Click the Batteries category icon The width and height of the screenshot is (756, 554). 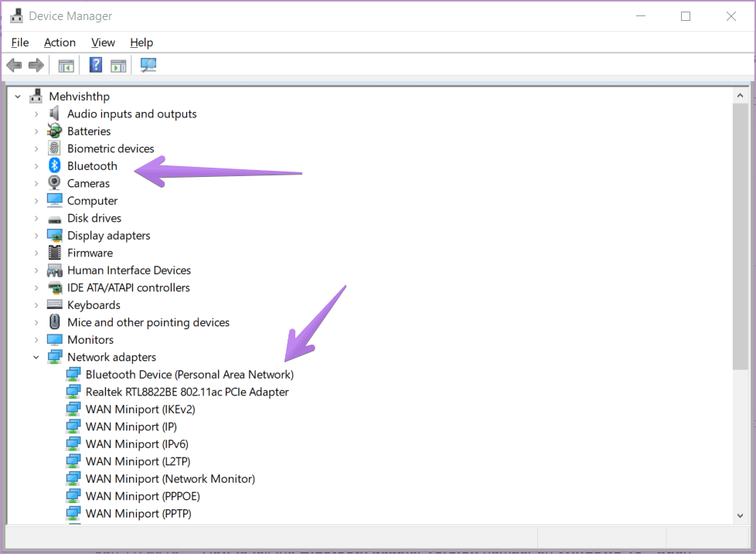pos(54,131)
